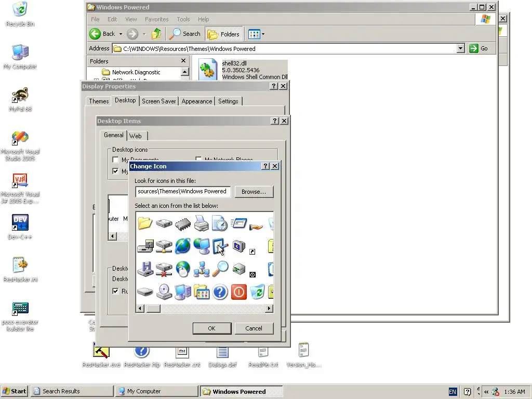Select the globe with mouse icon

(183, 269)
